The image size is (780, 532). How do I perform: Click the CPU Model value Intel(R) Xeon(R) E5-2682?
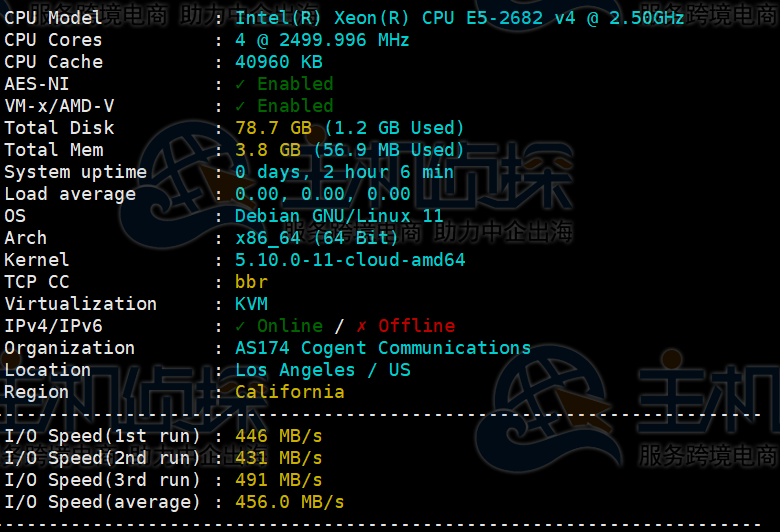coord(460,18)
